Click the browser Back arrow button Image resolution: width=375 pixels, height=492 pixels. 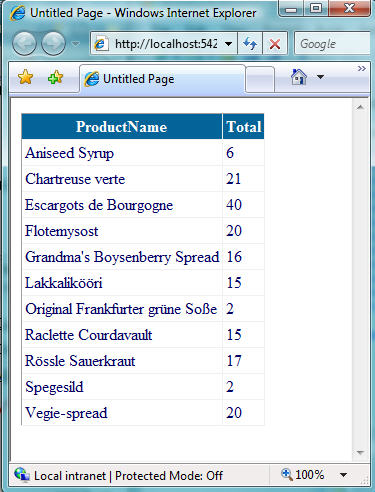point(24,44)
